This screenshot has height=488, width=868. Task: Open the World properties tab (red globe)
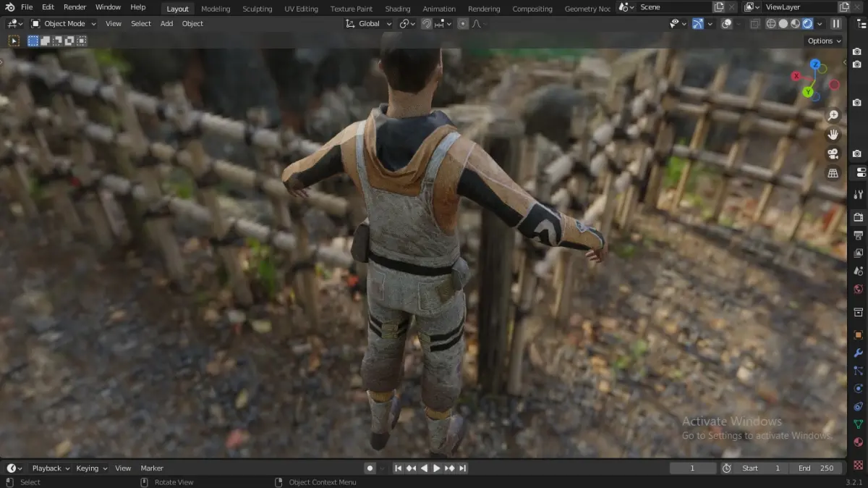tap(859, 290)
